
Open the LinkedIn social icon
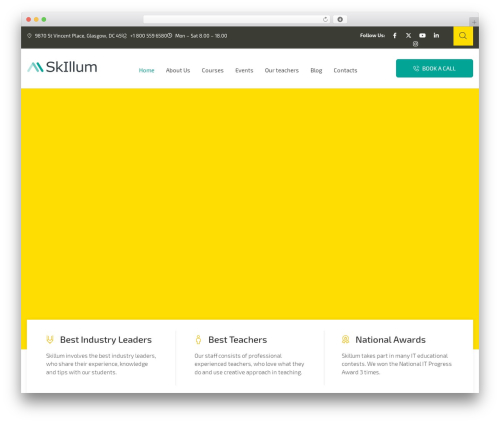[436, 35]
